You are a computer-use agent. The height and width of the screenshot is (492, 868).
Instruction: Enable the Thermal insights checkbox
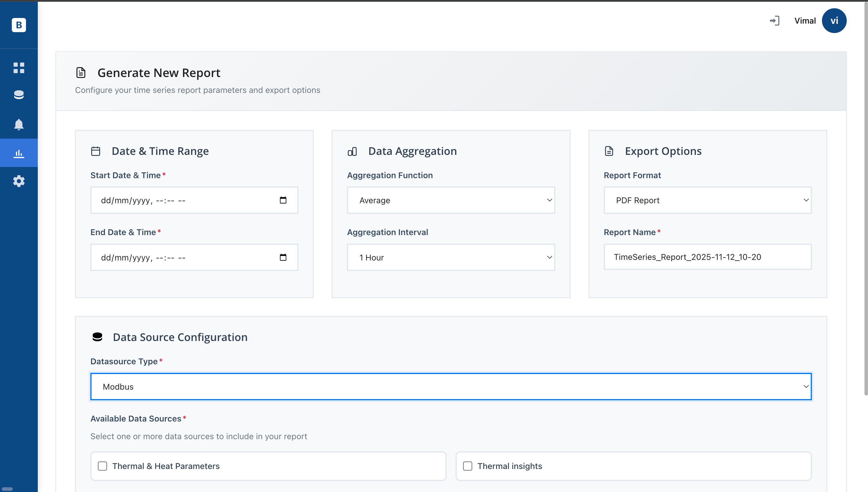[x=468, y=466]
